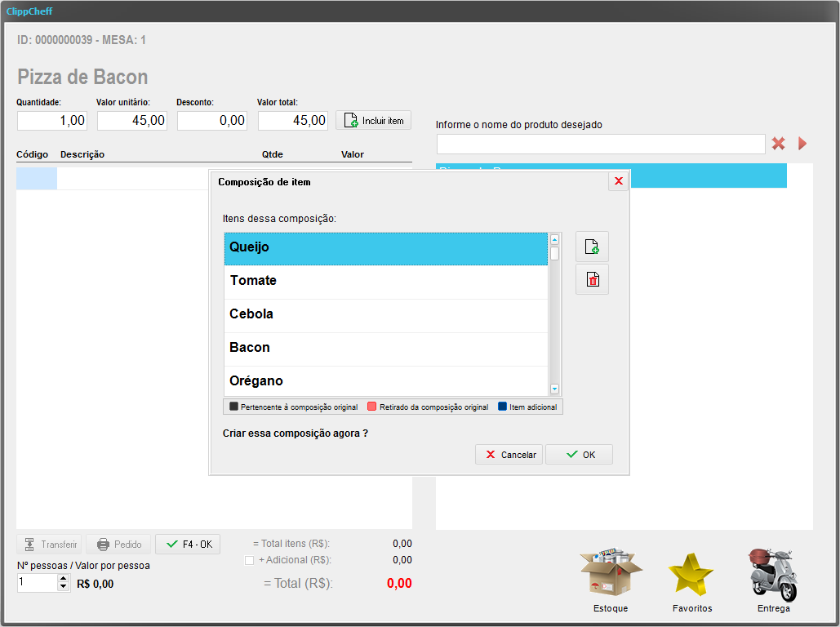The height and width of the screenshot is (627, 840).
Task: Close the Composição de item dialog
Action: click(618, 181)
